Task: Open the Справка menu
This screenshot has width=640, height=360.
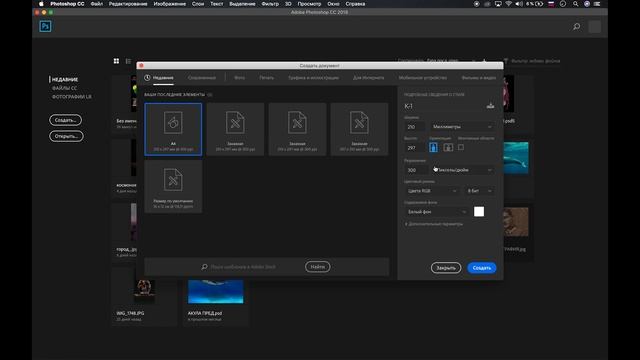Action: pos(355,4)
